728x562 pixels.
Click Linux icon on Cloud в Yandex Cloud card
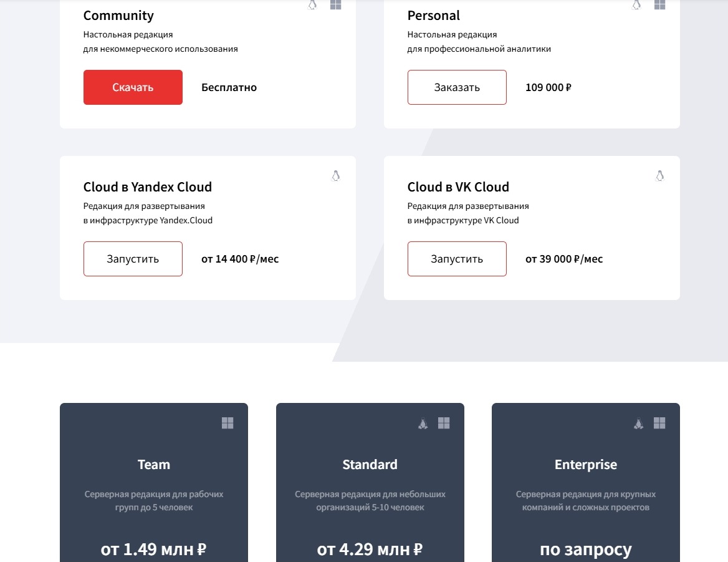tap(336, 176)
